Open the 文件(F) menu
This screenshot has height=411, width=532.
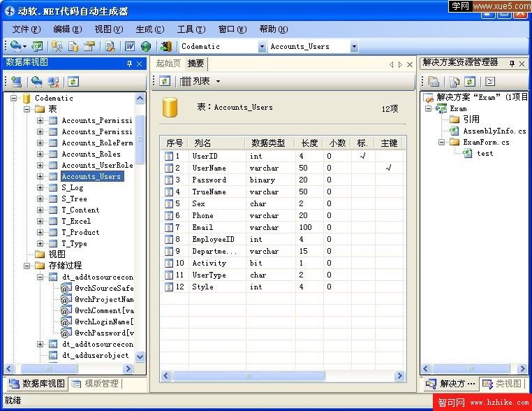(27, 29)
